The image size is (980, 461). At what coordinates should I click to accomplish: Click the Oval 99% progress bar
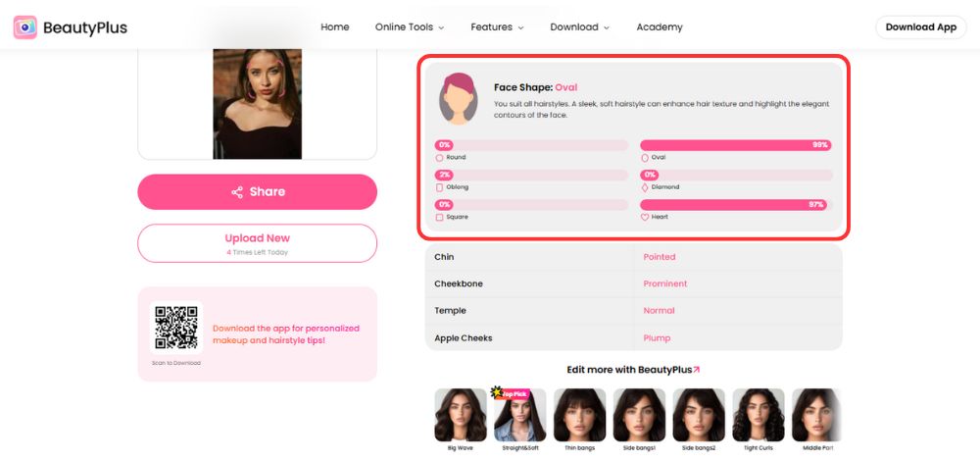pos(736,145)
